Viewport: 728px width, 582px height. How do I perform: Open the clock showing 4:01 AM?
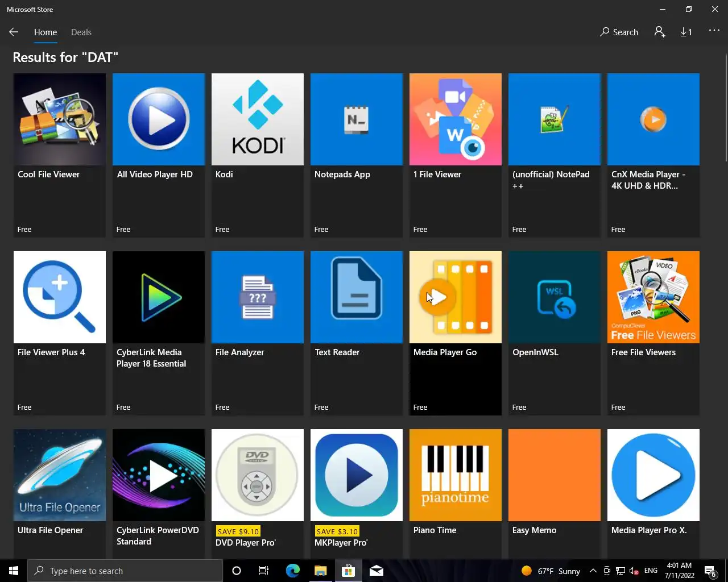(680, 571)
